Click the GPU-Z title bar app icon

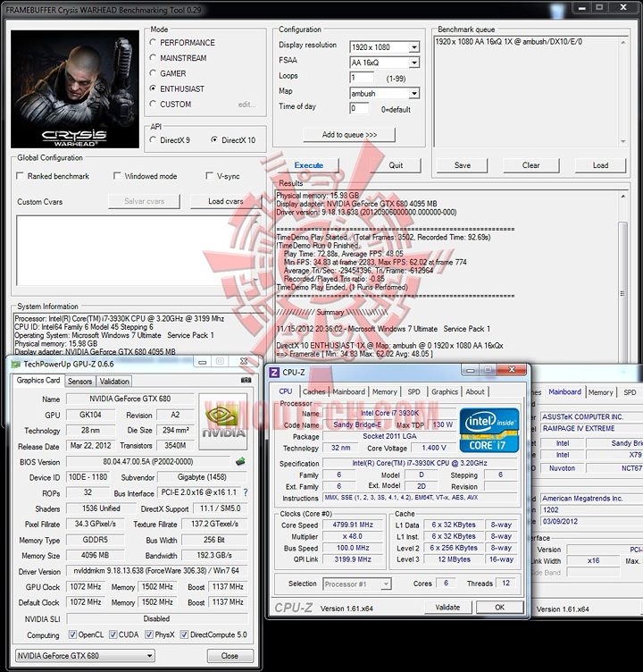(16, 365)
